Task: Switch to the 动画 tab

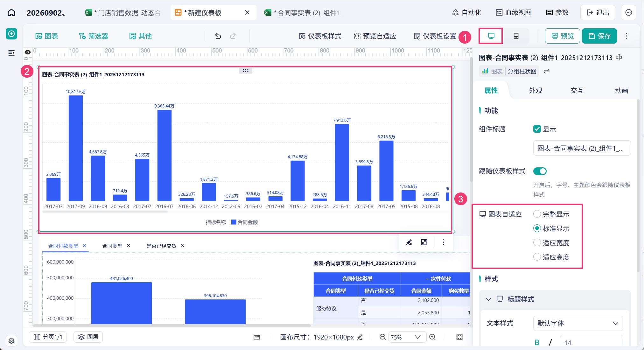Action: click(621, 90)
